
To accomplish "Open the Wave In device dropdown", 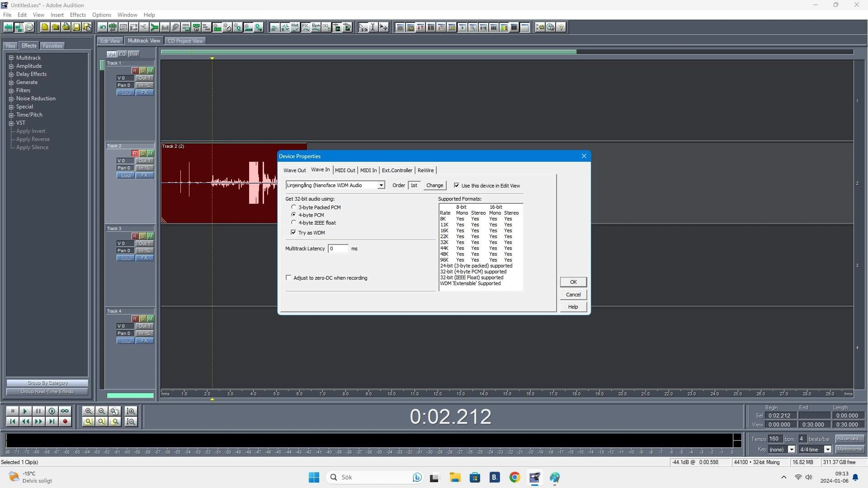I will coord(381,185).
